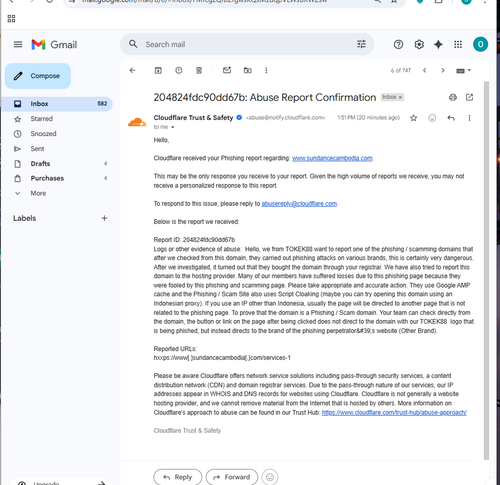
Task: Print the whole conversation
Action: coord(453,97)
